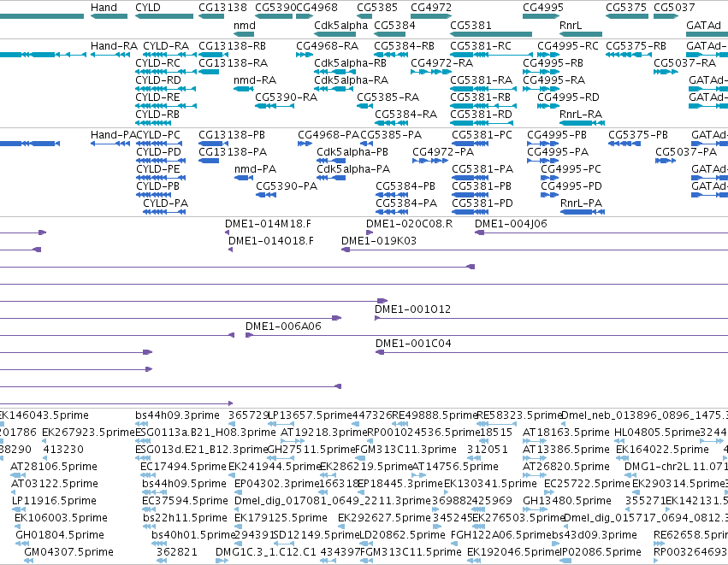Select transcript RnrL-RA
Screen dimensions: 728x565
pyautogui.click(x=580, y=115)
